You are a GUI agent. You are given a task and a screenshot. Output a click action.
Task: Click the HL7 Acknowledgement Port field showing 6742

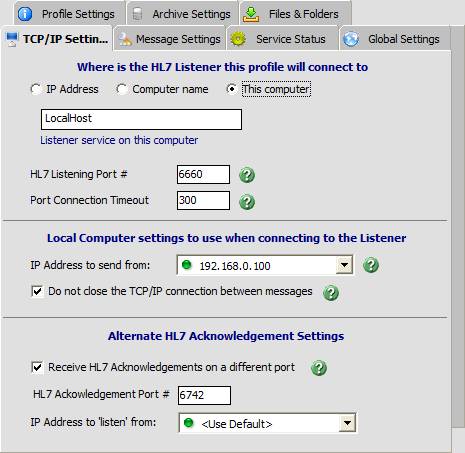[x=204, y=395]
